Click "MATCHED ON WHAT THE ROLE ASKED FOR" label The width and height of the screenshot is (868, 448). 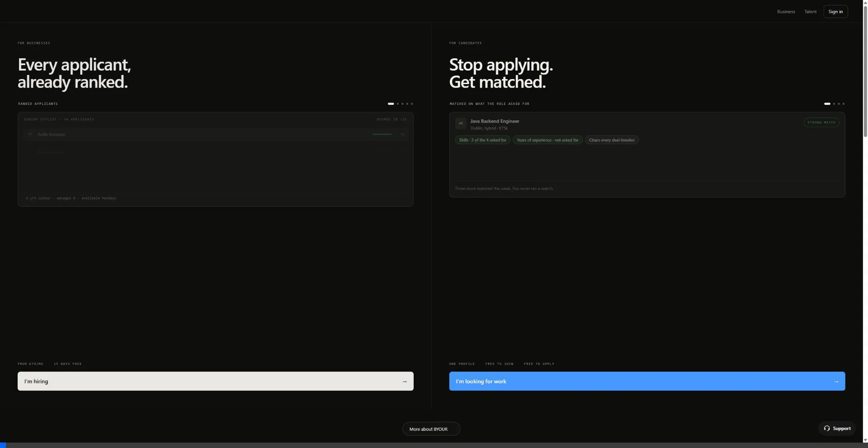tap(489, 104)
